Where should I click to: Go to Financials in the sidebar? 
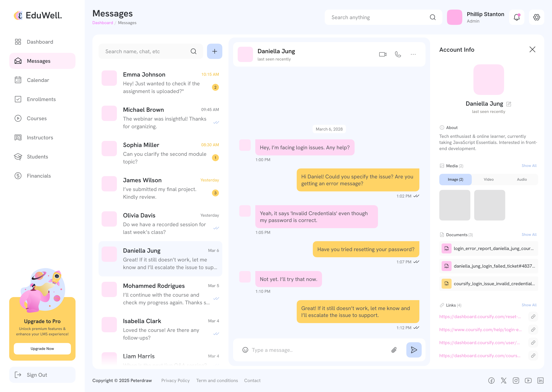point(39,176)
